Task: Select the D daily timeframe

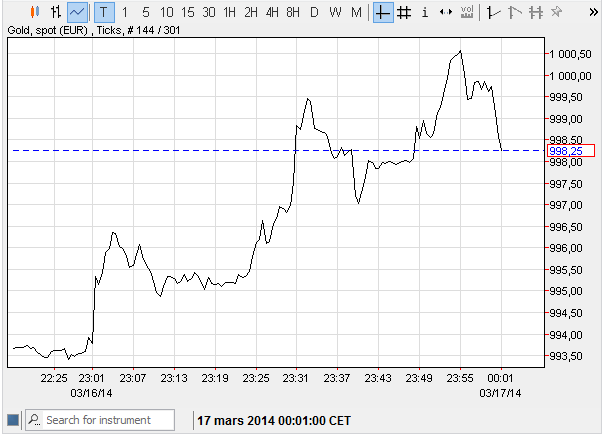Action: click(314, 12)
